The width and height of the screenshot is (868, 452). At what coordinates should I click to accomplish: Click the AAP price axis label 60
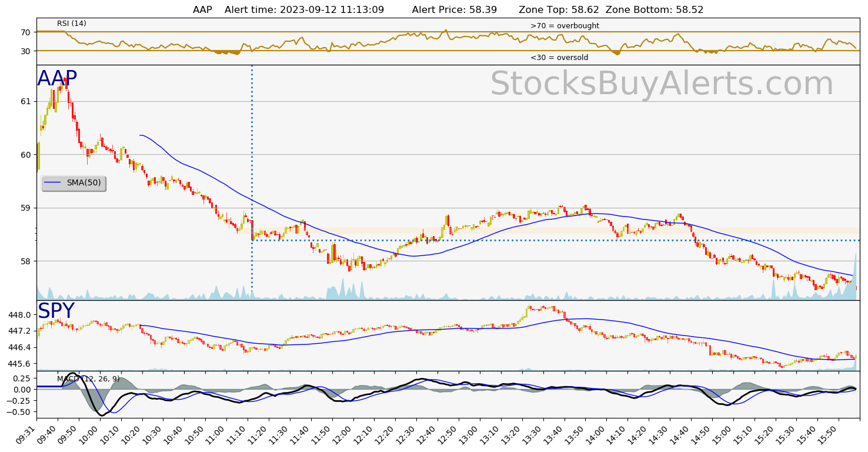click(25, 155)
